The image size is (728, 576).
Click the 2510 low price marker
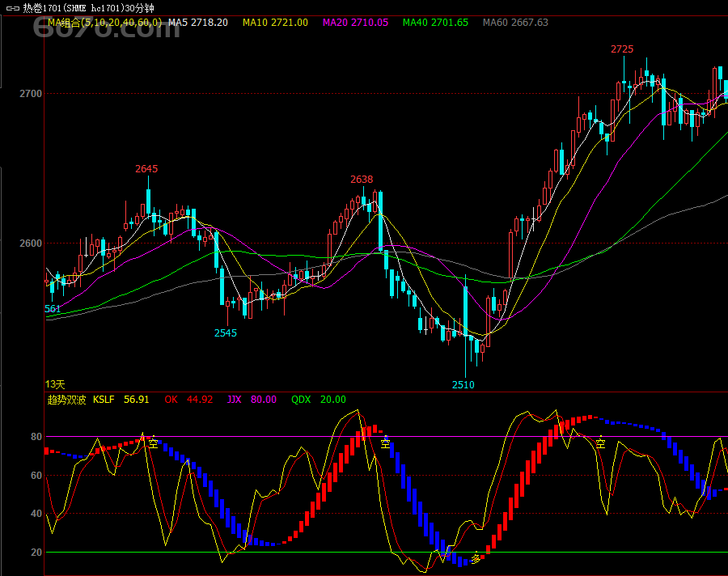(x=463, y=385)
